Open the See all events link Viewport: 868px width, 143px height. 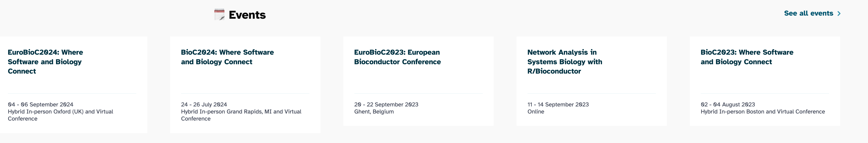tap(808, 14)
